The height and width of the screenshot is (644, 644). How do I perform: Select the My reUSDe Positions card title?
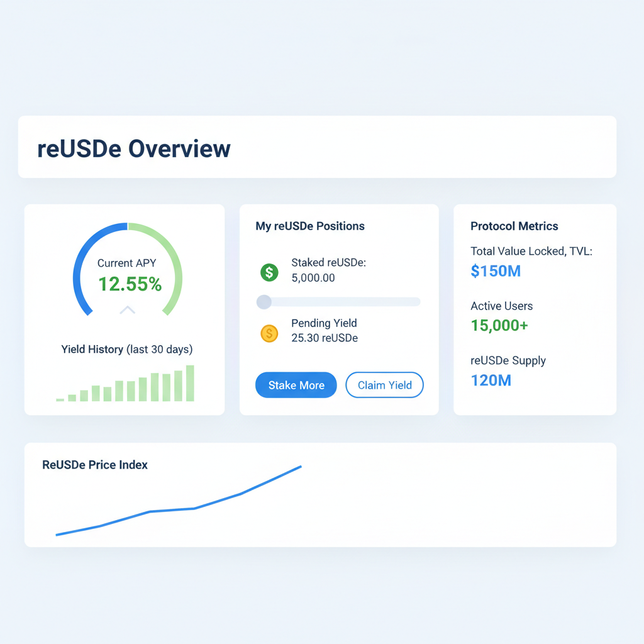pyautogui.click(x=309, y=226)
